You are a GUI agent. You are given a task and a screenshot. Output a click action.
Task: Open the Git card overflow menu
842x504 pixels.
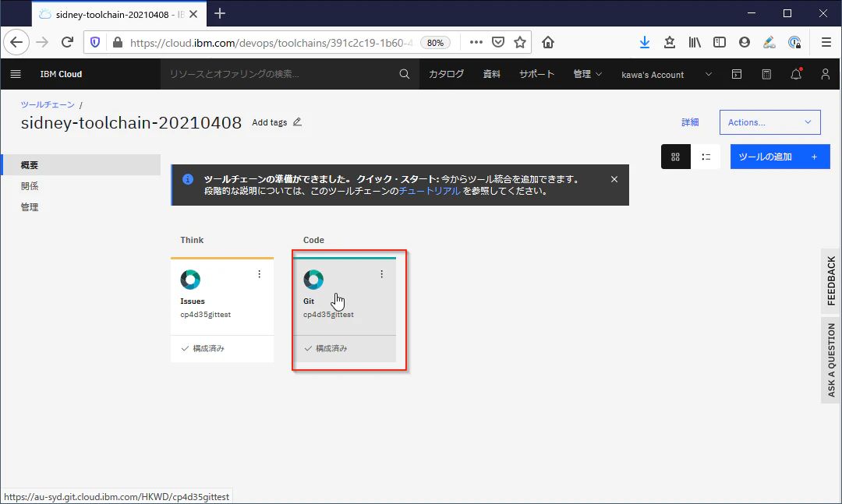tap(382, 274)
